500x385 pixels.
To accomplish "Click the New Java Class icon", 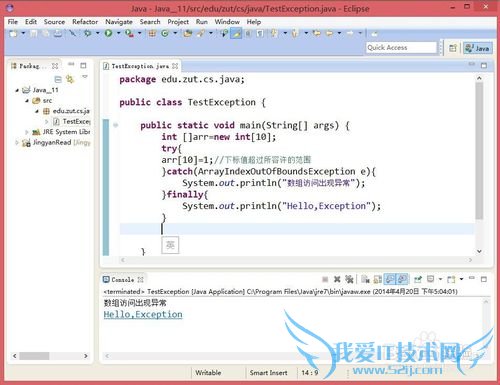I will 165,33.
